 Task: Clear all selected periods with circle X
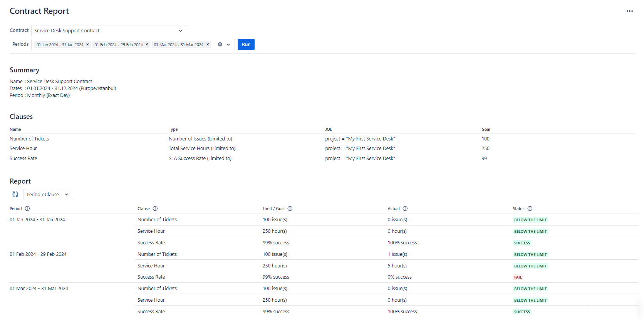[x=220, y=44]
